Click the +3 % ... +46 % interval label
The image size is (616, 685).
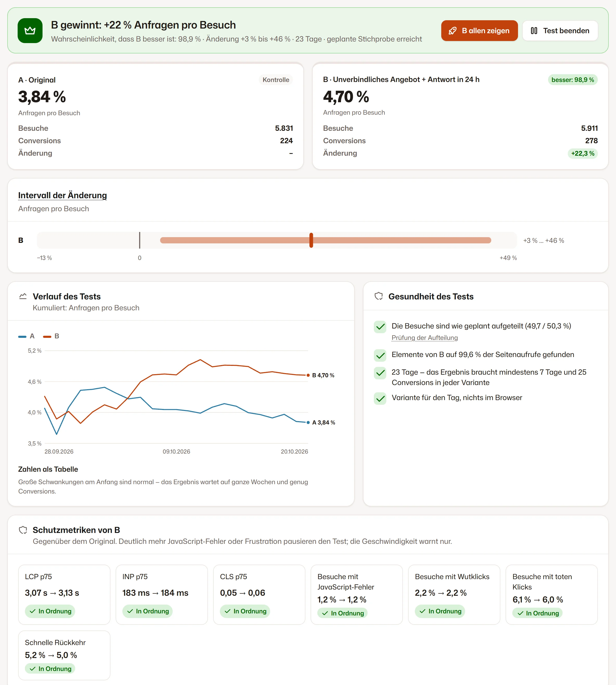(544, 241)
